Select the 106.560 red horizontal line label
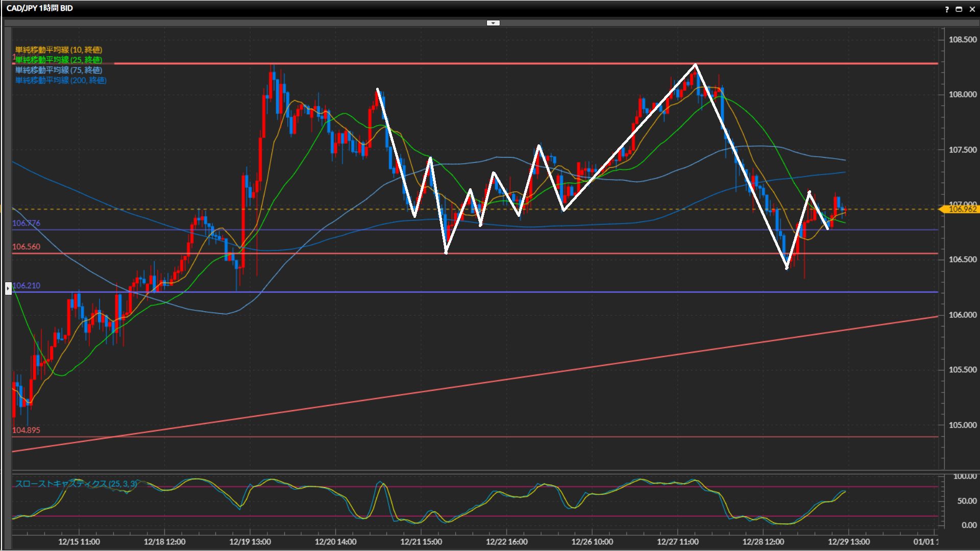Image resolution: width=980 pixels, height=551 pixels. pyautogui.click(x=26, y=246)
